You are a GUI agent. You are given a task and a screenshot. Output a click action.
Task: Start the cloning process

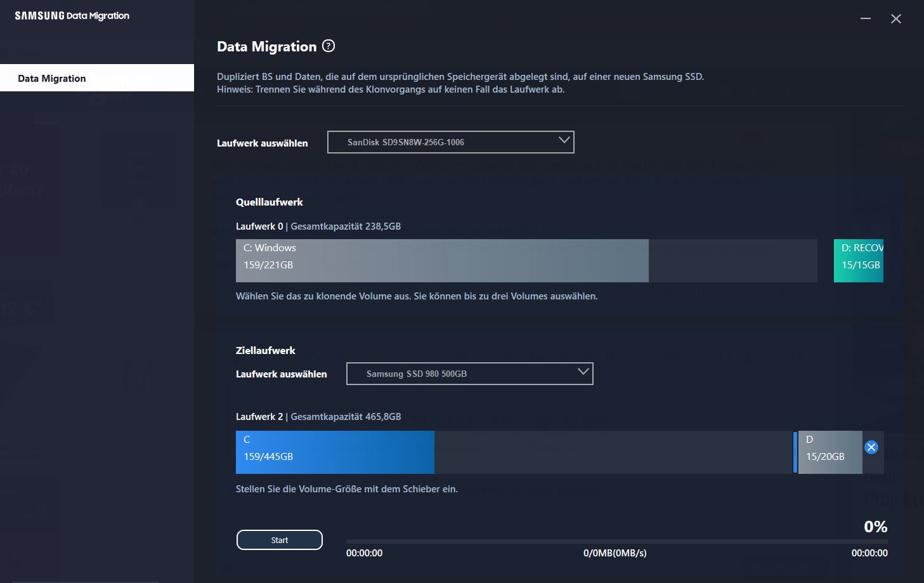[280, 540]
